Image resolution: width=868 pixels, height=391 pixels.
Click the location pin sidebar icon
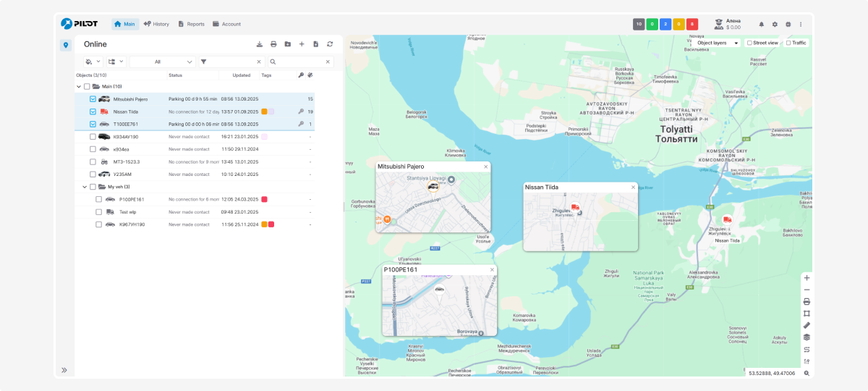click(x=65, y=45)
